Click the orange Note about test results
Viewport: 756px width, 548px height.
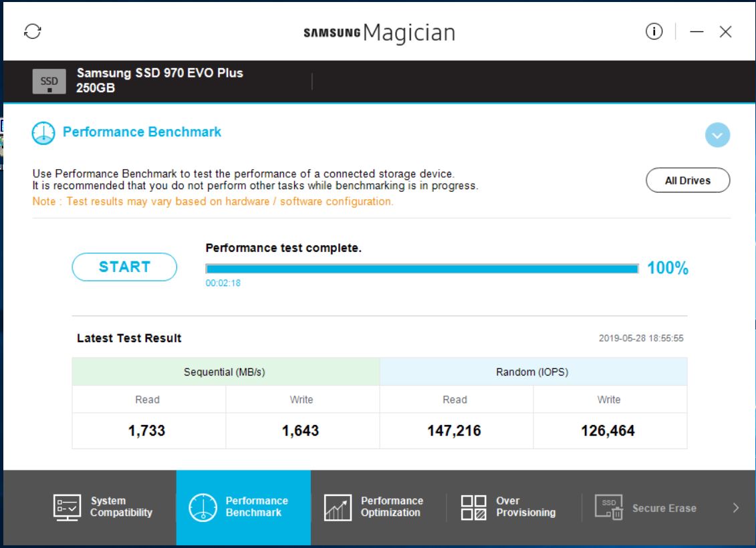point(213,201)
